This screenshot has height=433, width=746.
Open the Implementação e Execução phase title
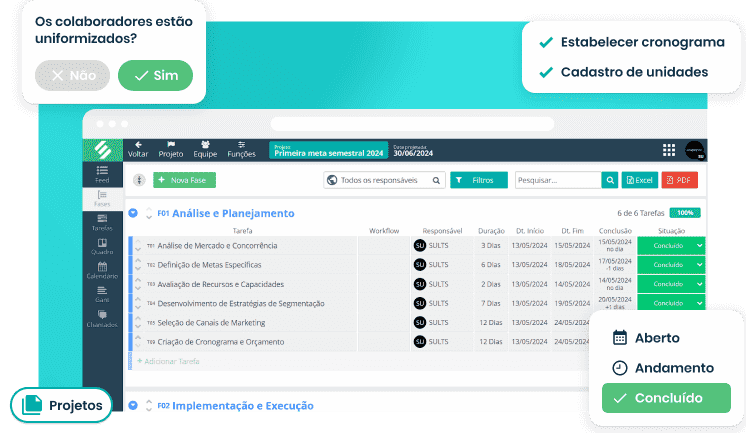pyautogui.click(x=243, y=406)
